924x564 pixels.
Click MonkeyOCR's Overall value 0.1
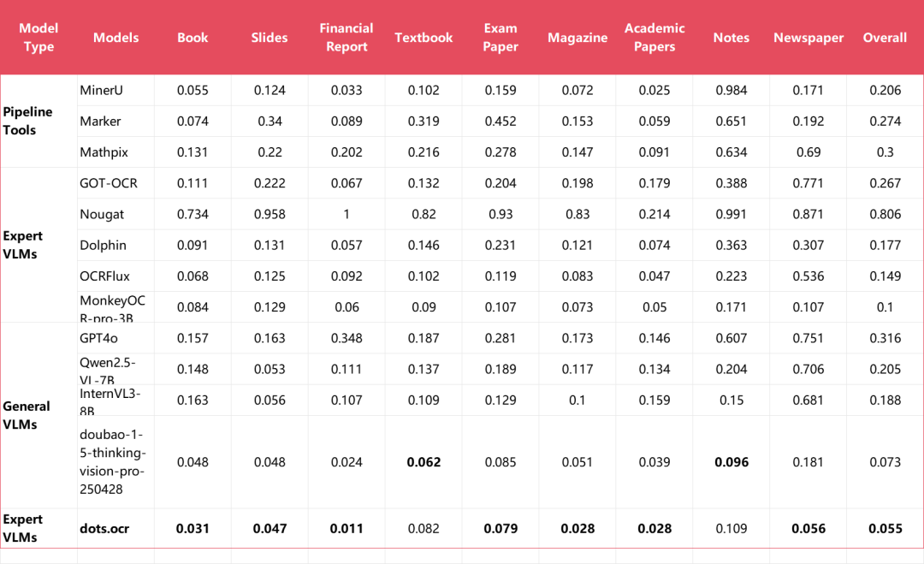[x=885, y=307]
